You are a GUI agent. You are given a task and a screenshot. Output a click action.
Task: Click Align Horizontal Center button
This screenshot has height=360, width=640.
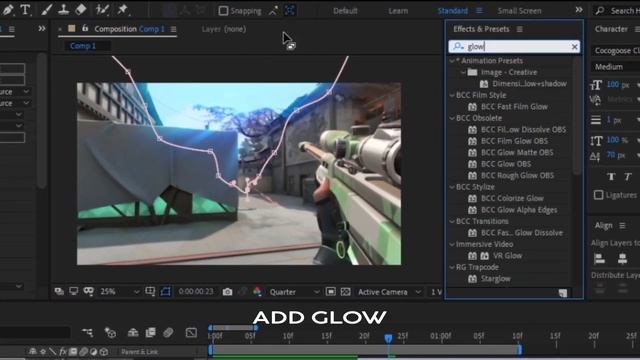click(x=622, y=258)
